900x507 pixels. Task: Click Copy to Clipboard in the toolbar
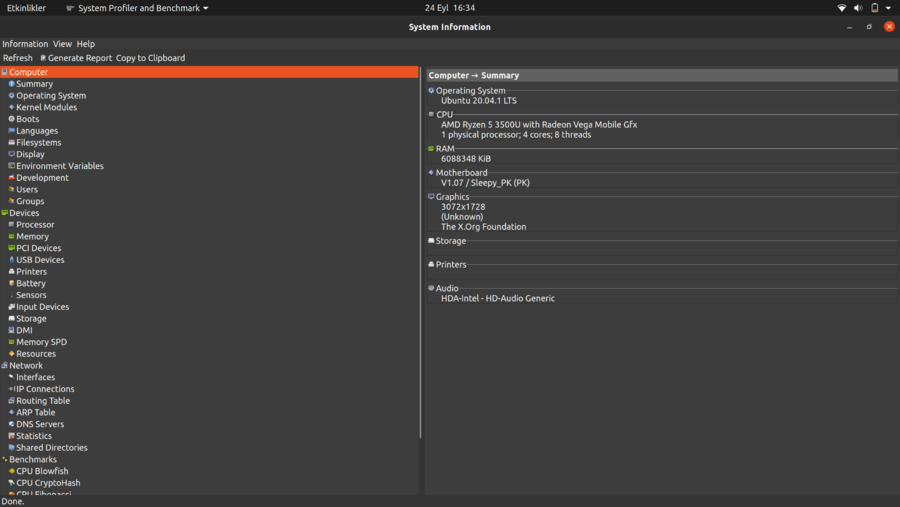[x=150, y=58]
